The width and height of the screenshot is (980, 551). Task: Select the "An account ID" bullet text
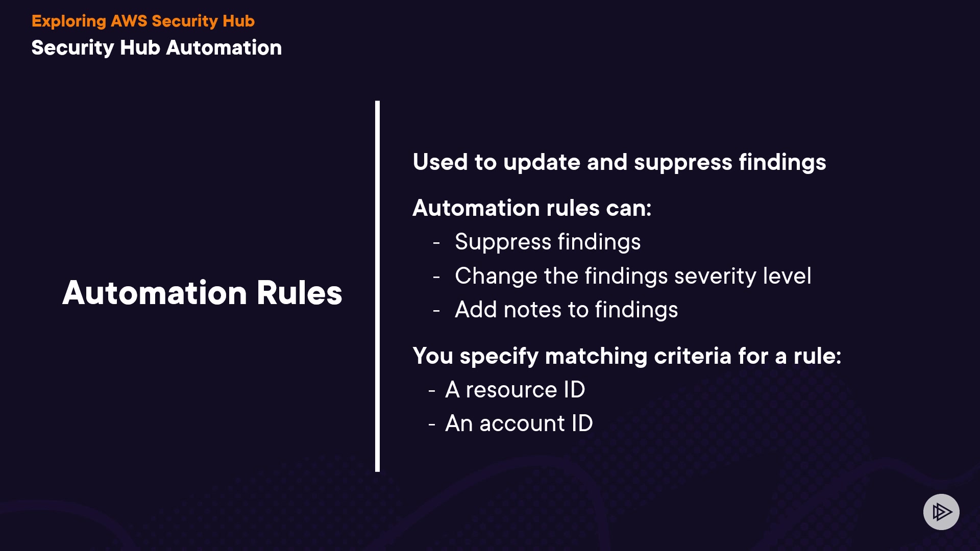(x=519, y=423)
